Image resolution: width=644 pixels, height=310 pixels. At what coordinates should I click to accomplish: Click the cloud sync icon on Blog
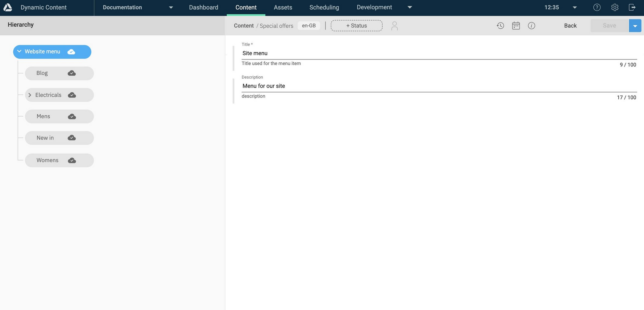click(x=71, y=73)
